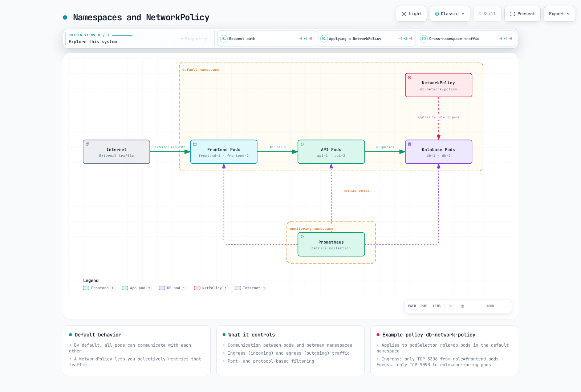Click the window icon on Frontend Pods
This screenshot has width=581, height=392.
pyautogui.click(x=195, y=144)
